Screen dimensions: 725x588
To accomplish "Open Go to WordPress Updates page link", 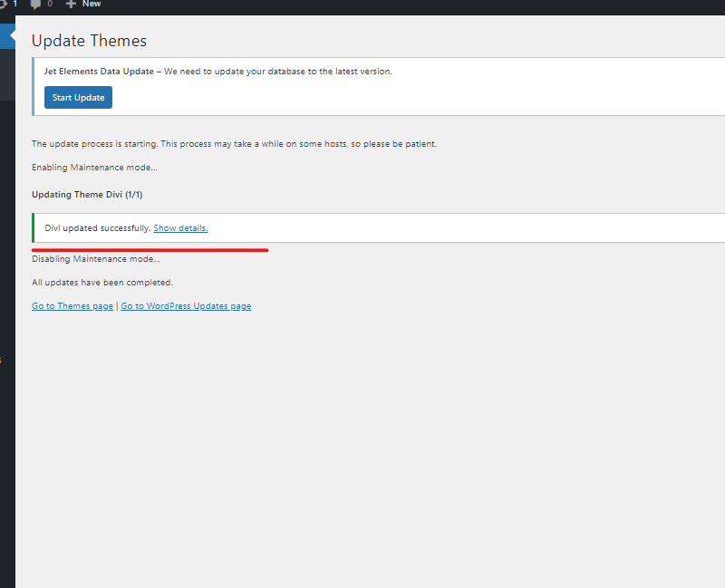I will pos(186,306).
